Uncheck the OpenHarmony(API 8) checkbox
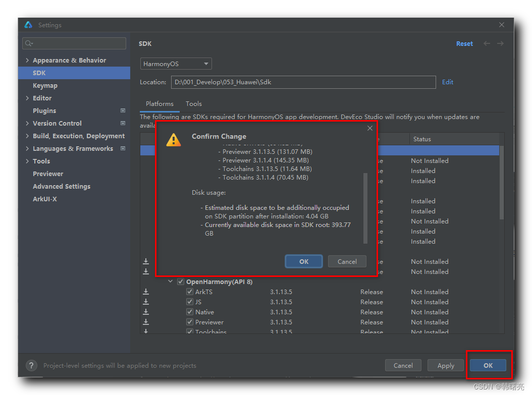 (181, 282)
